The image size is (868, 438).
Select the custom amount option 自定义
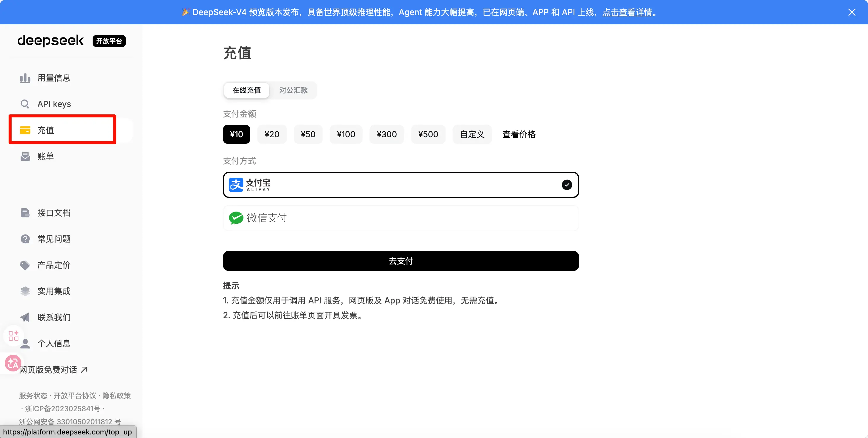(472, 134)
